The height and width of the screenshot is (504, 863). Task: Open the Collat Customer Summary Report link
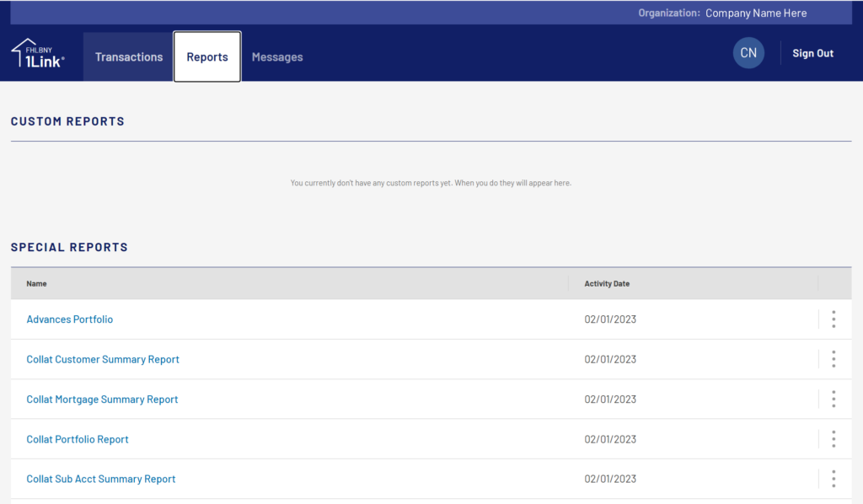[x=103, y=359]
